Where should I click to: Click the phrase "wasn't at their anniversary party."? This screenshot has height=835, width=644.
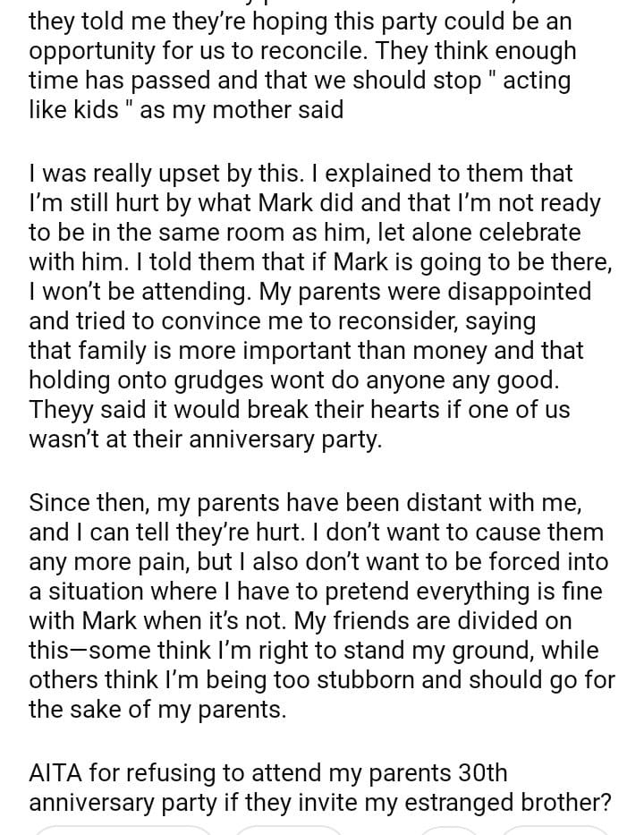tap(205, 439)
